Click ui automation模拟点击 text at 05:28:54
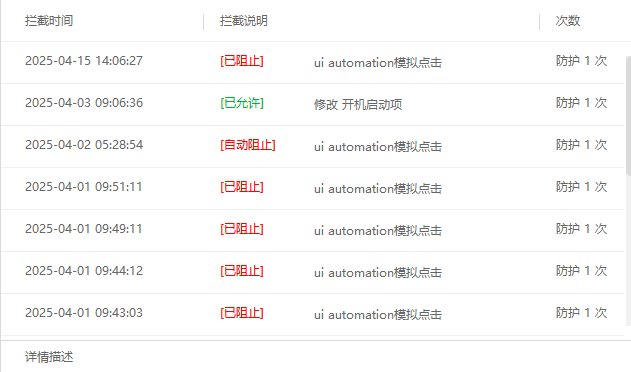Viewport: 631px width, 372px height. click(378, 147)
